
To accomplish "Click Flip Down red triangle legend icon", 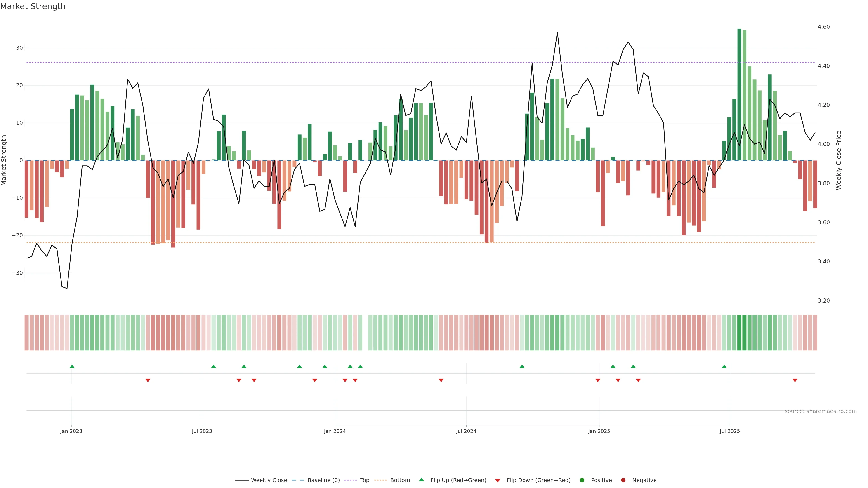I will [498, 480].
